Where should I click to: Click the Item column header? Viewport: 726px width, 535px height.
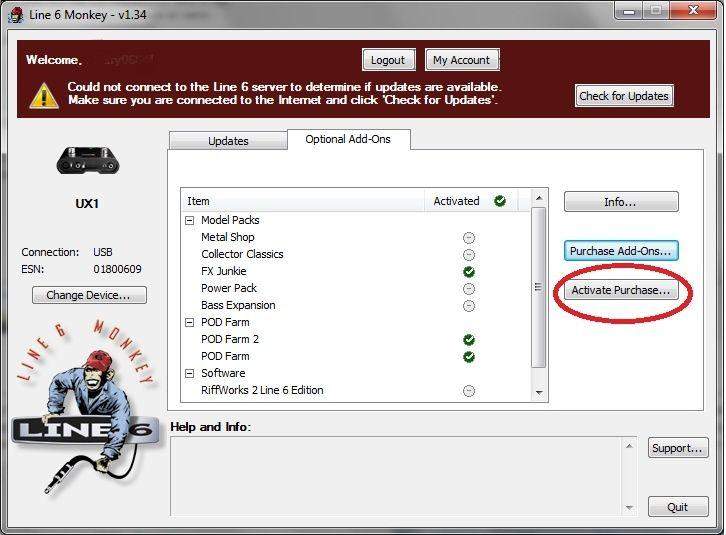tap(303, 201)
